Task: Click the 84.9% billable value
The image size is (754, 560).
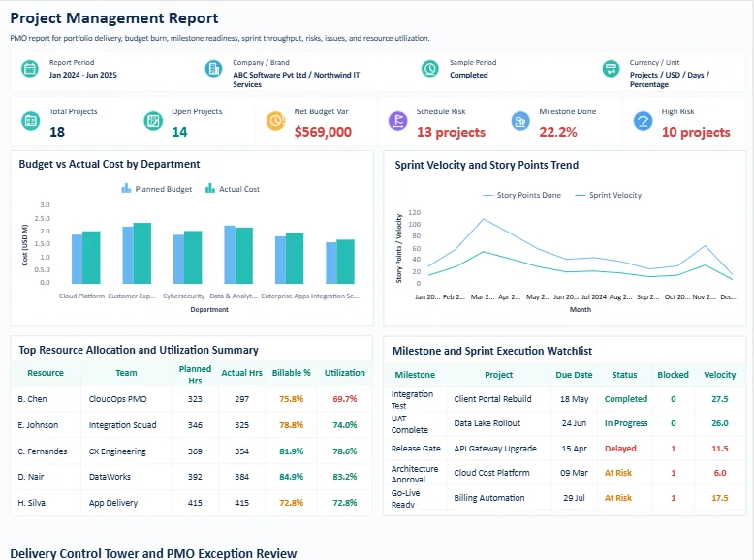Action: (x=292, y=477)
